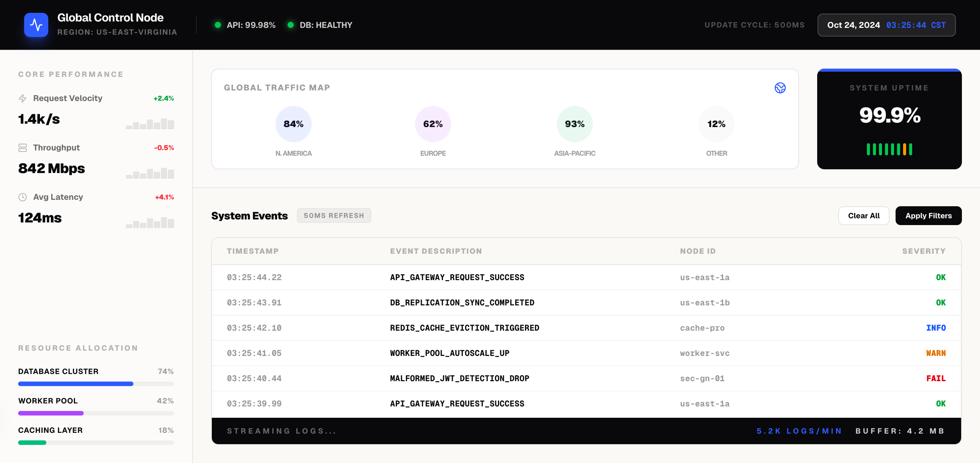Click the clock icon beside Avg Latency
This screenshot has height=463, width=980.
click(x=23, y=197)
